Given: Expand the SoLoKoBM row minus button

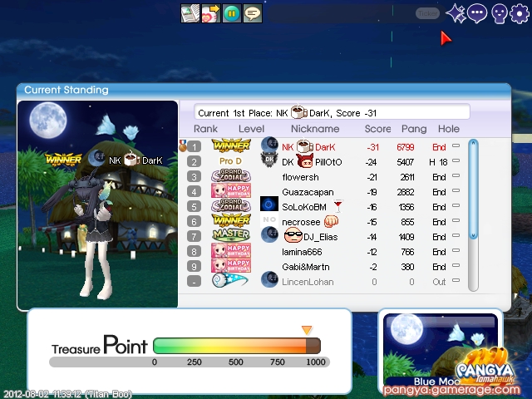Looking at the screenshot, I should (x=456, y=205).
